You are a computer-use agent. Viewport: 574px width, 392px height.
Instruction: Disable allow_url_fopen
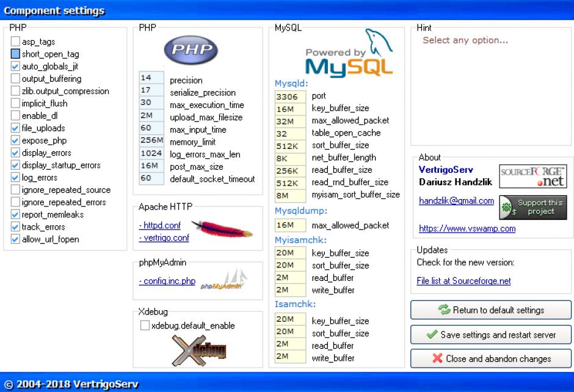click(15, 239)
